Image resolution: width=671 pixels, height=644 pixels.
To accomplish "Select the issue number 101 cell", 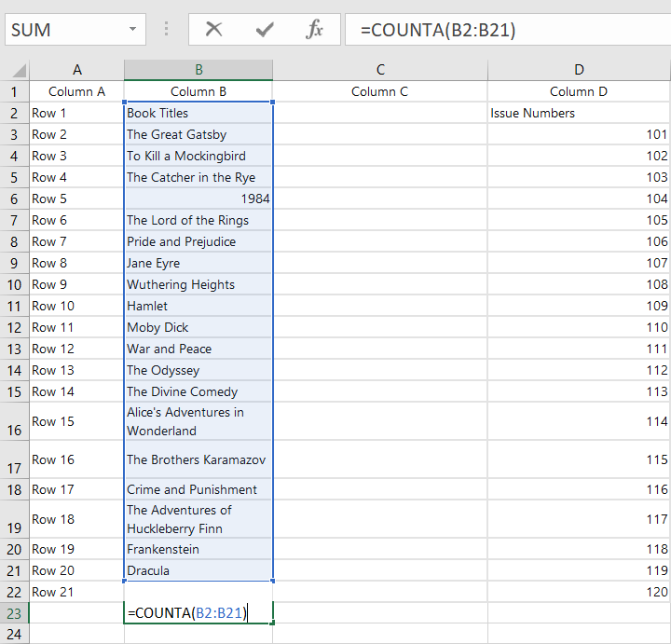I will point(579,134).
